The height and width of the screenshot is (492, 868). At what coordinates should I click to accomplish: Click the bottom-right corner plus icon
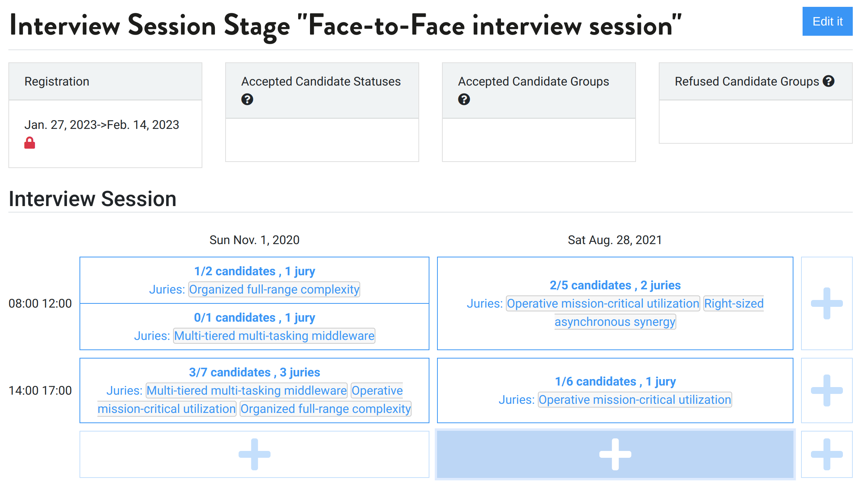point(827,454)
